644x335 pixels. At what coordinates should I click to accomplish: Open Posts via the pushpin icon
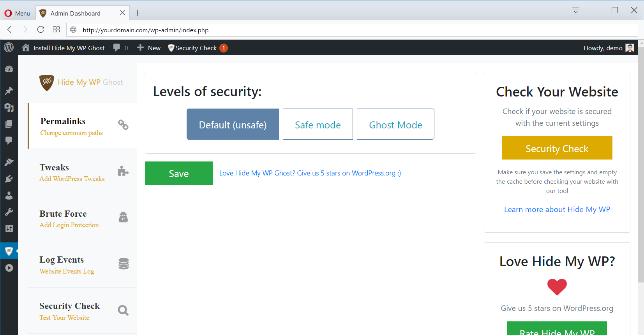(9, 91)
